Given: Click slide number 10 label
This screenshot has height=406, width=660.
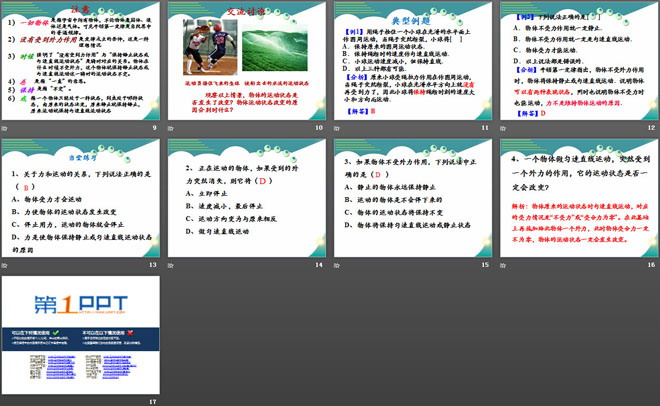Looking at the screenshot, I should click(319, 127).
